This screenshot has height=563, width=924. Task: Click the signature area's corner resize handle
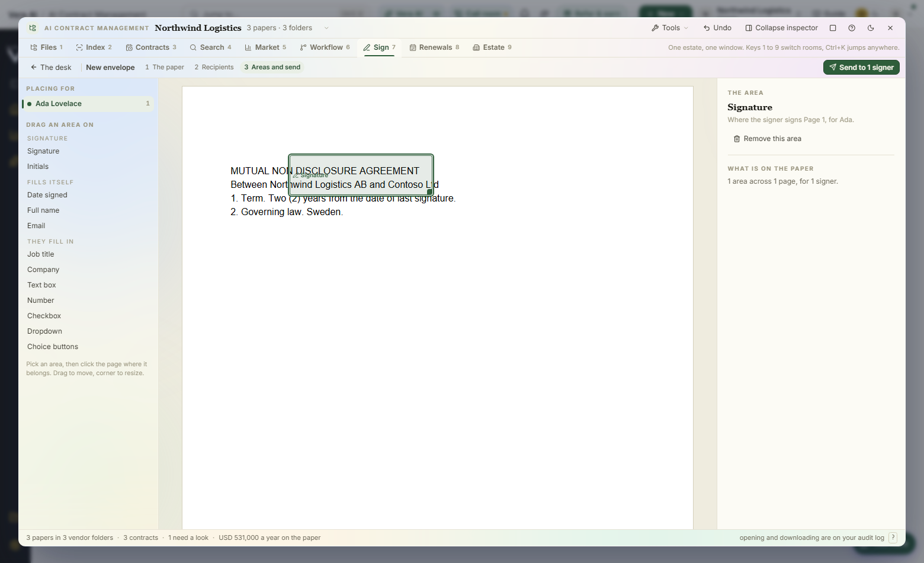(x=429, y=191)
